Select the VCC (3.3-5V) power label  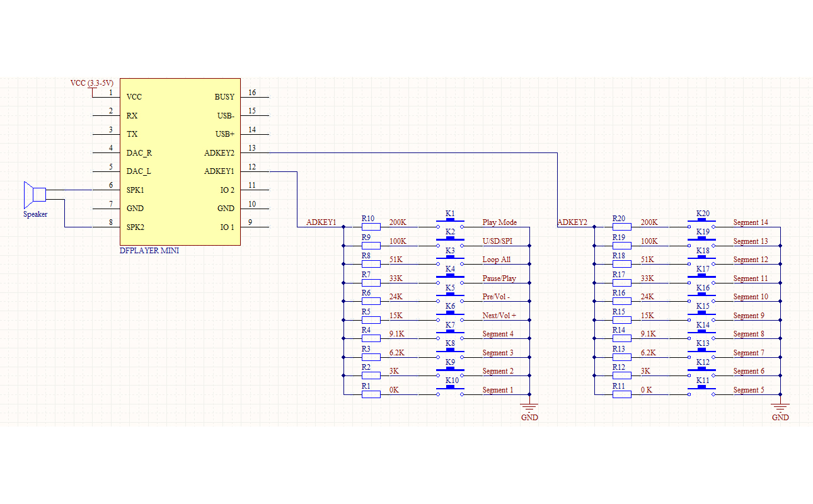92,83
